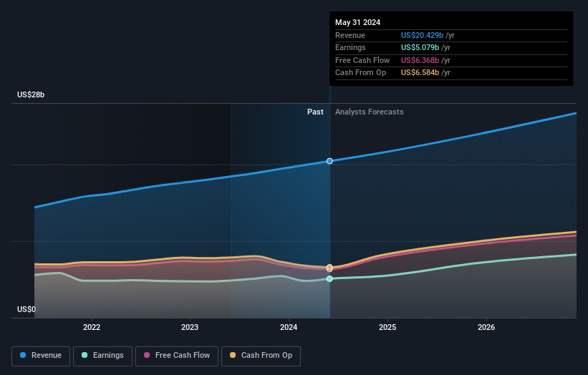
Task: Click the pink Free Cash Flow legend dot
Action: point(147,356)
